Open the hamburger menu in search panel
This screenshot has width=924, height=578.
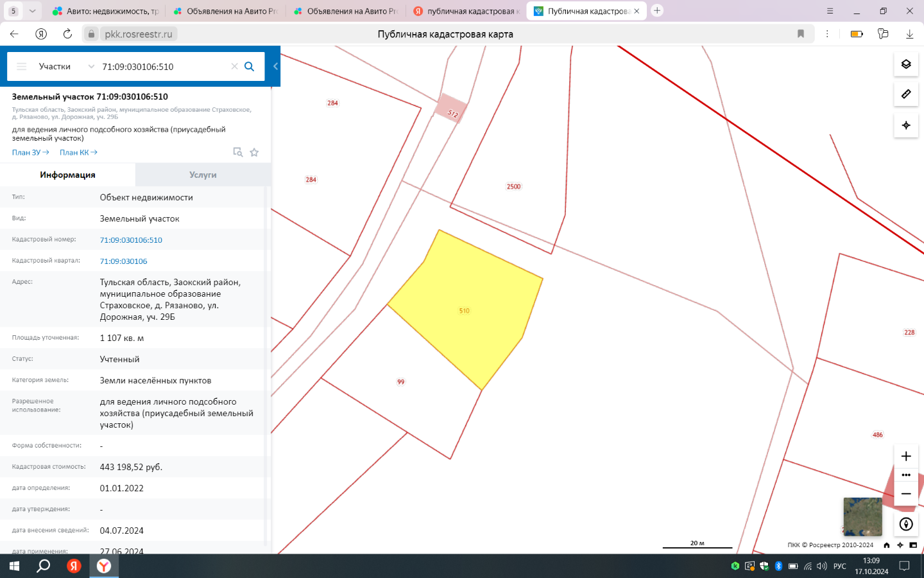22,67
